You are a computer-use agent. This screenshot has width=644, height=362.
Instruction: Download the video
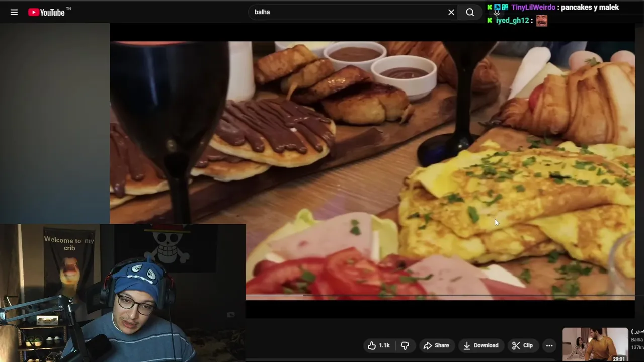pyautogui.click(x=481, y=345)
